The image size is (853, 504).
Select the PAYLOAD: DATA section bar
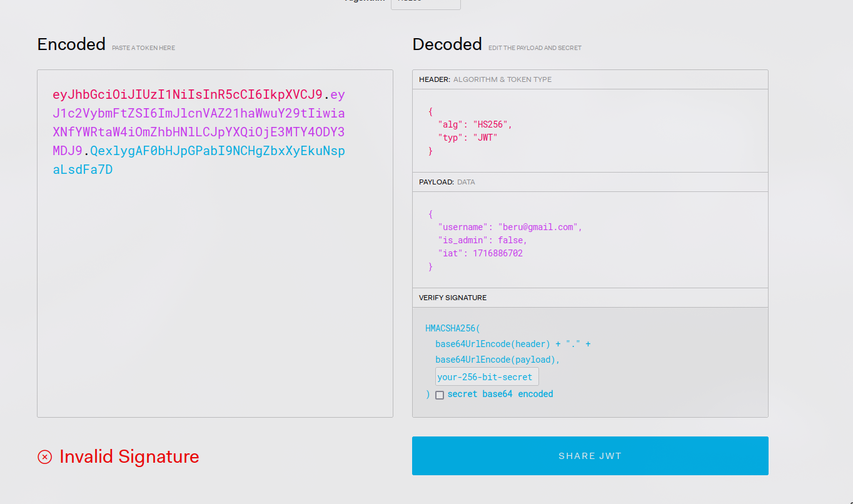pos(590,182)
